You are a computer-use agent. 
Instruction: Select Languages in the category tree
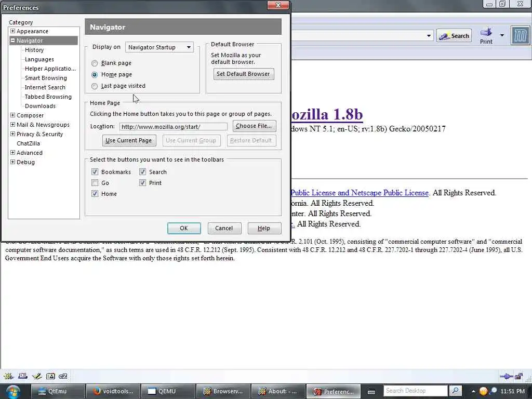pyautogui.click(x=39, y=59)
